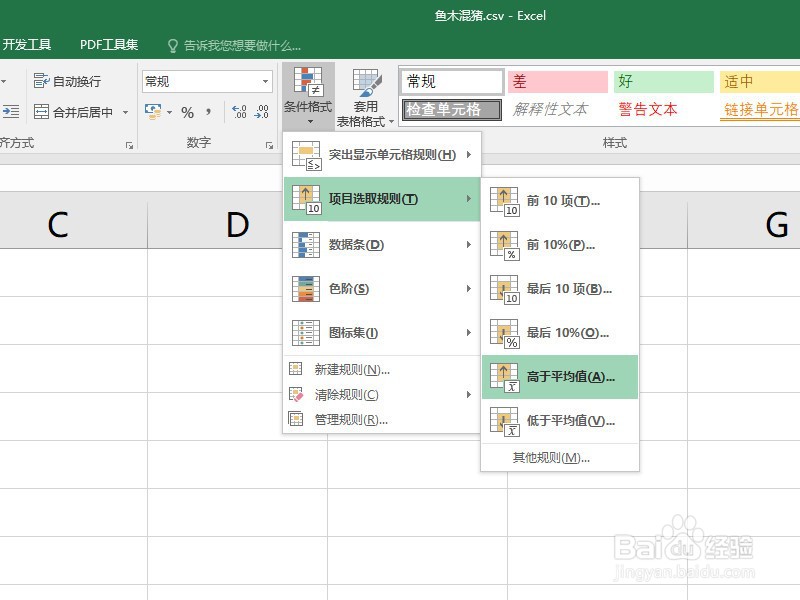Click the Above Average icon
This screenshot has width=800, height=600.
pos(505,378)
